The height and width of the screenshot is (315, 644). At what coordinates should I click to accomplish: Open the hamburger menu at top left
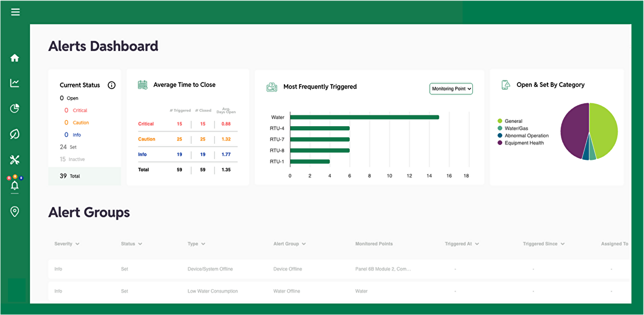[x=15, y=12]
